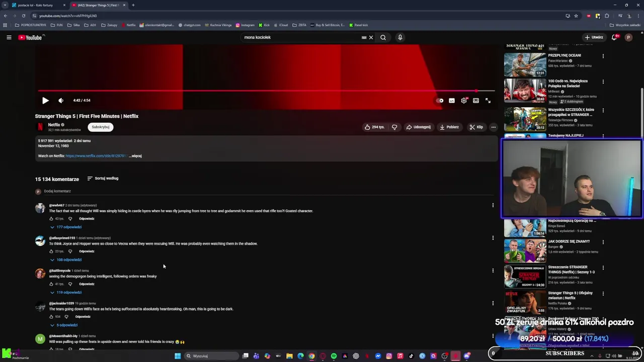Switch player to theater mode
The width and height of the screenshot is (644, 362).
click(476, 101)
